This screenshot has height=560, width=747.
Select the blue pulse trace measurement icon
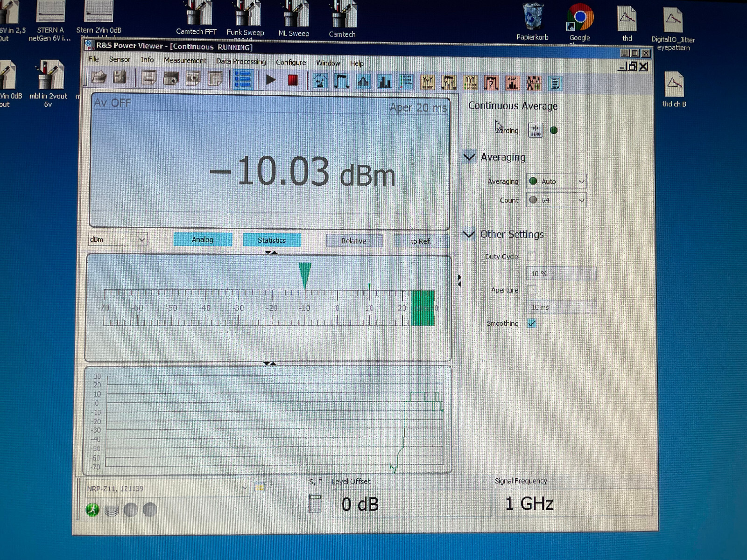click(342, 82)
